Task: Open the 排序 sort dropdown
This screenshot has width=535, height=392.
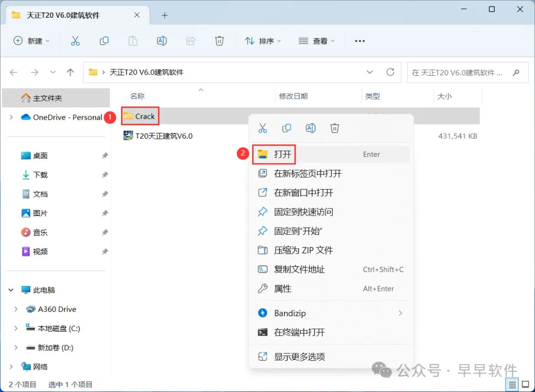Action: coord(263,41)
